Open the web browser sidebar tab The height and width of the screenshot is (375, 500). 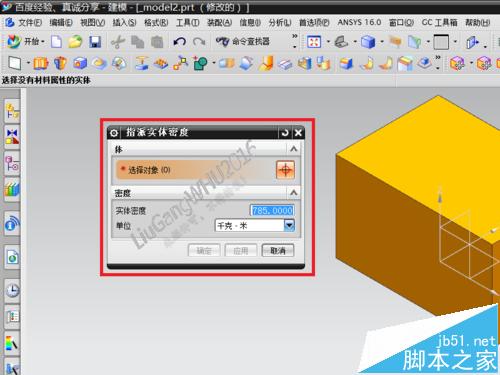tap(12, 257)
